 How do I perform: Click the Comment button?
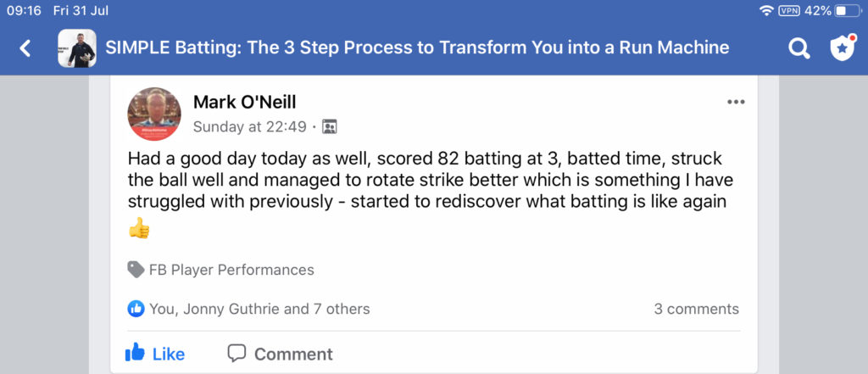click(x=280, y=354)
